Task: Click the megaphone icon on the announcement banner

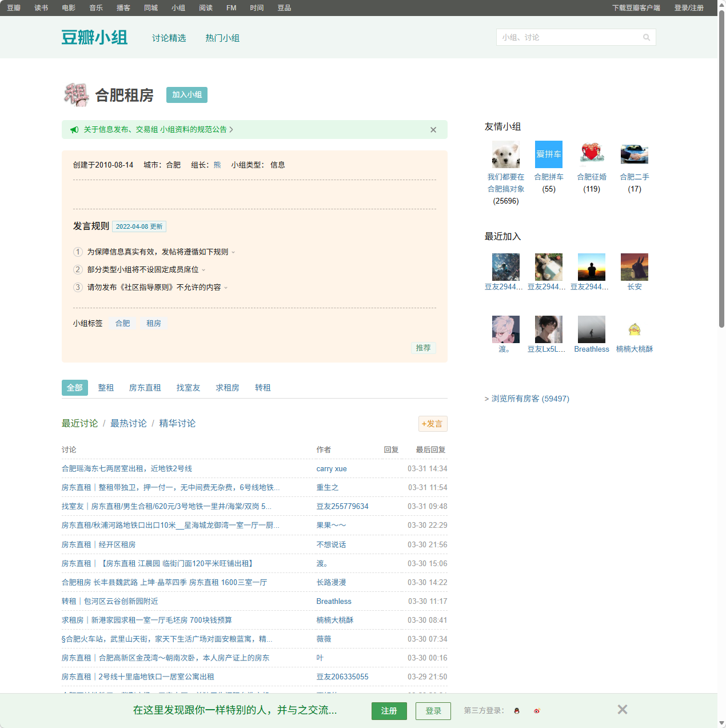Action: point(74,129)
